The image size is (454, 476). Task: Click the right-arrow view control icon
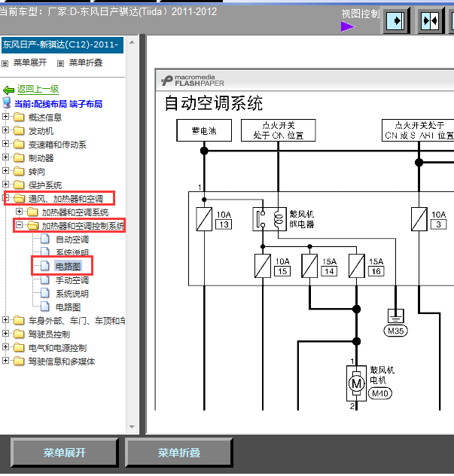click(396, 20)
